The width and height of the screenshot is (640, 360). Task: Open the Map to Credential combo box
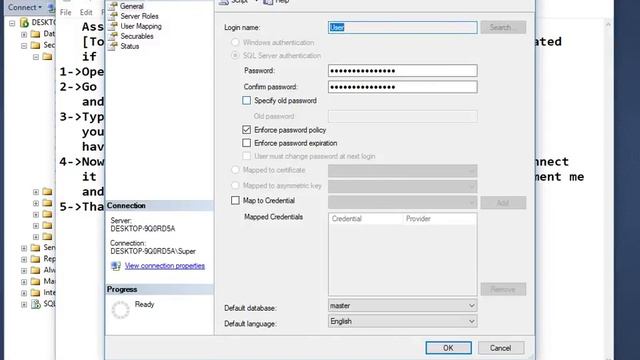402,202
